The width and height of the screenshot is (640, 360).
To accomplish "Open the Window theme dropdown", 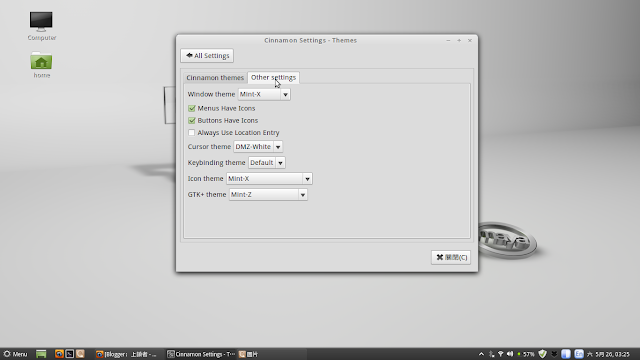I will 264,94.
